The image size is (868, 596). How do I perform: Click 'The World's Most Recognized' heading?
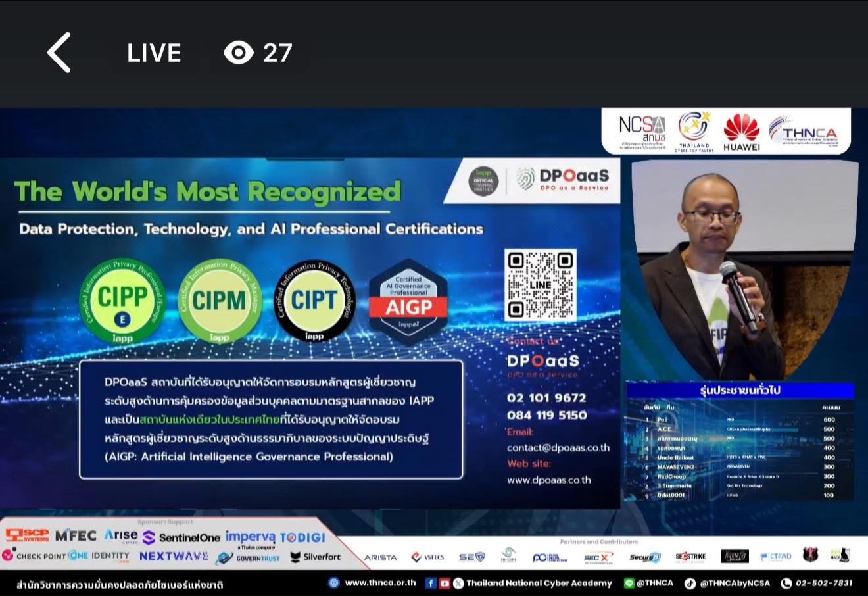tap(207, 191)
